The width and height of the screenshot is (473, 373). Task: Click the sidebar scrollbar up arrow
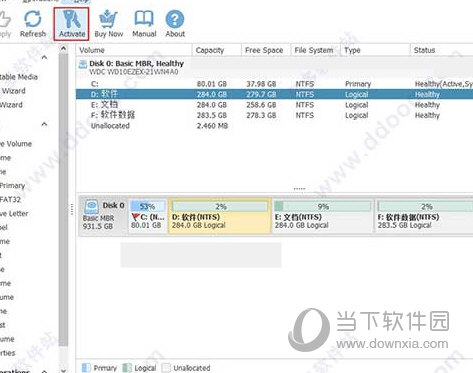(63, 49)
